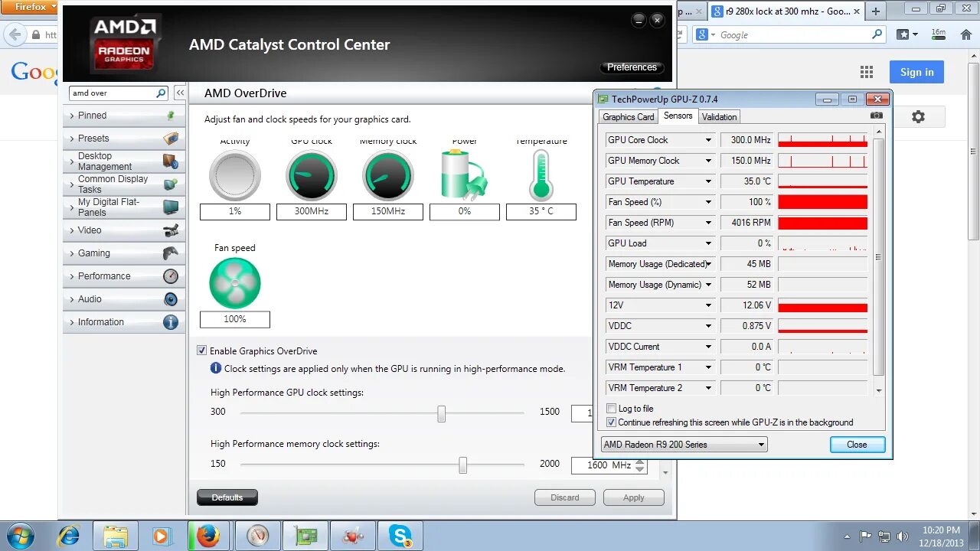This screenshot has width=980, height=551.
Task: Switch to Validation tab in GPU-Z
Action: (719, 117)
